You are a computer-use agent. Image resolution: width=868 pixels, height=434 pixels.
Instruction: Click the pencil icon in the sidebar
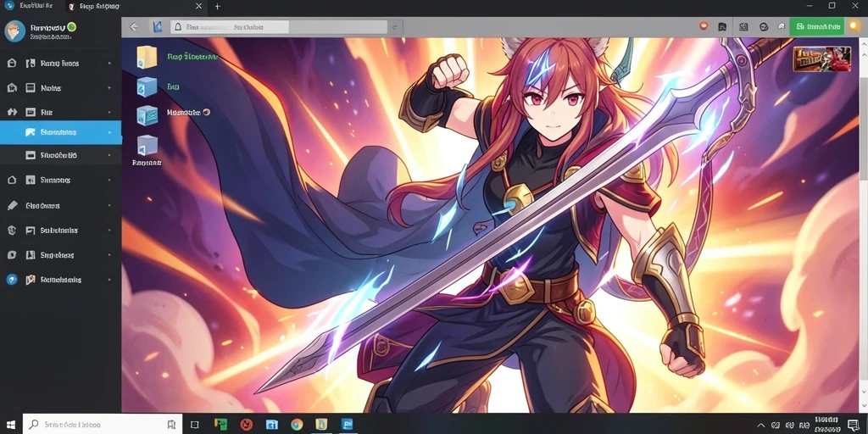(x=12, y=205)
